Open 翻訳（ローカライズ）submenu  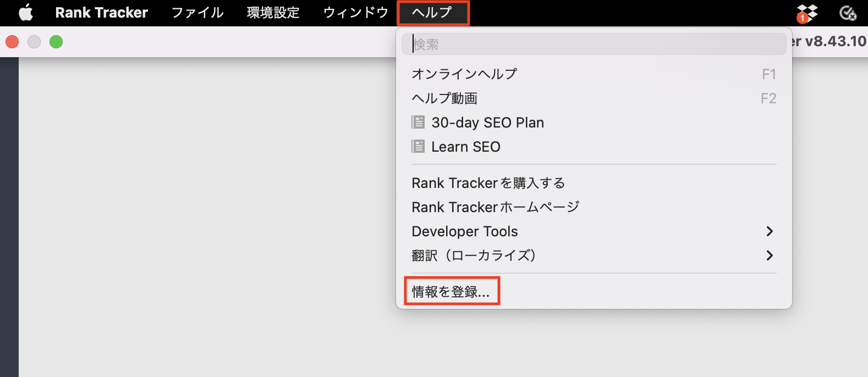click(594, 256)
